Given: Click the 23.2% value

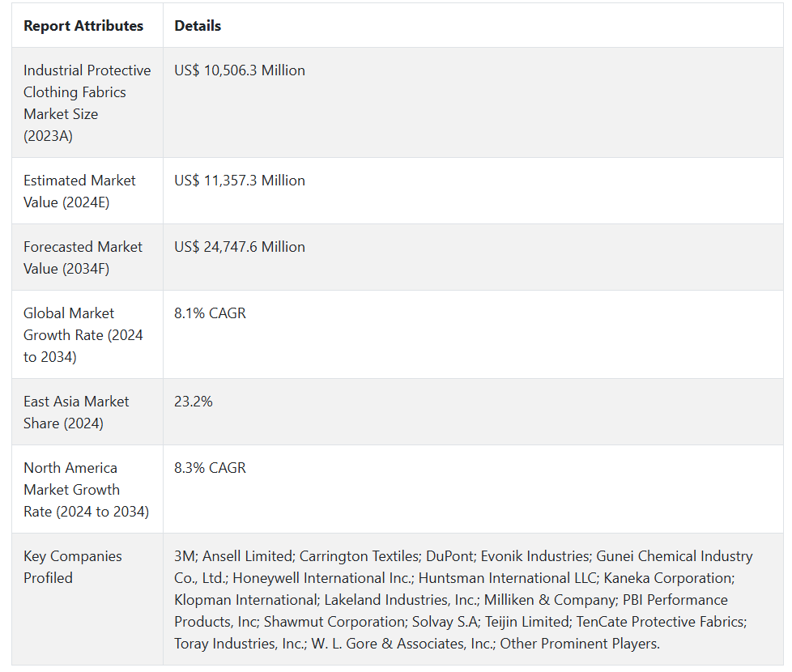Looking at the screenshot, I should (194, 402).
